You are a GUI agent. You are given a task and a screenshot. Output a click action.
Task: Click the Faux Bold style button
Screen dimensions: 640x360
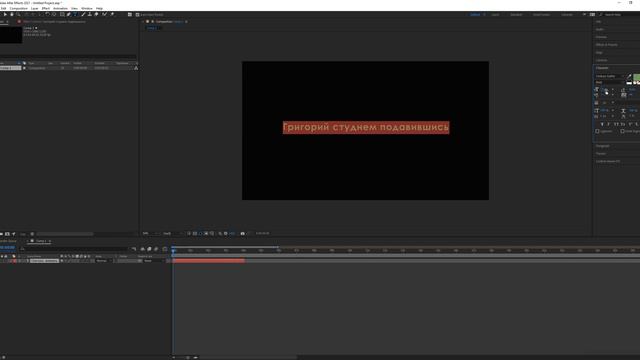pos(602,124)
